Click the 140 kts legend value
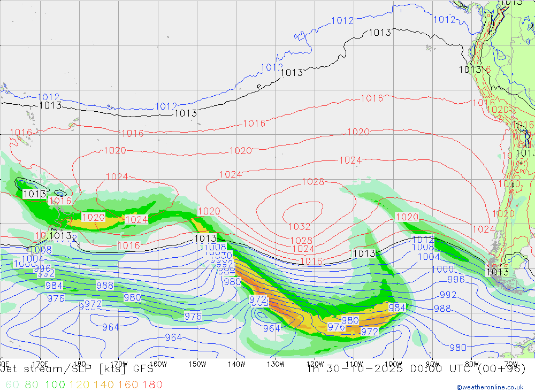Screen dimensions: 535x392 pyautogui.click(x=104, y=385)
